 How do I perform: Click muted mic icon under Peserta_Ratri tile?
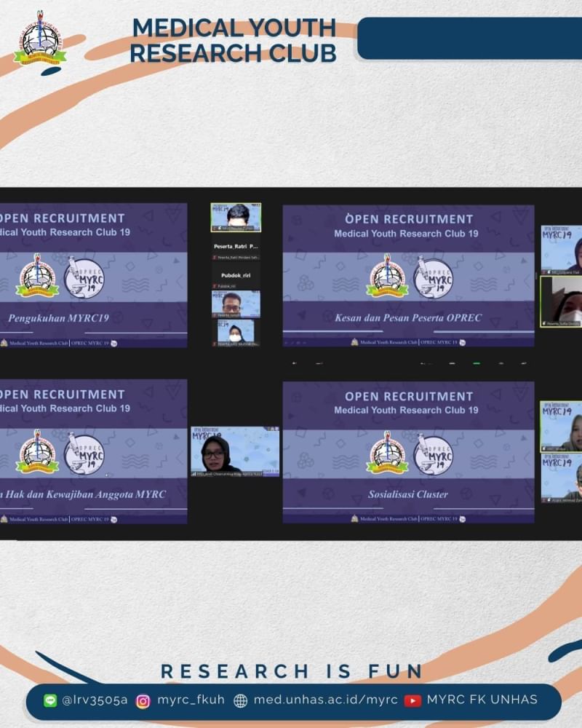coord(215,257)
